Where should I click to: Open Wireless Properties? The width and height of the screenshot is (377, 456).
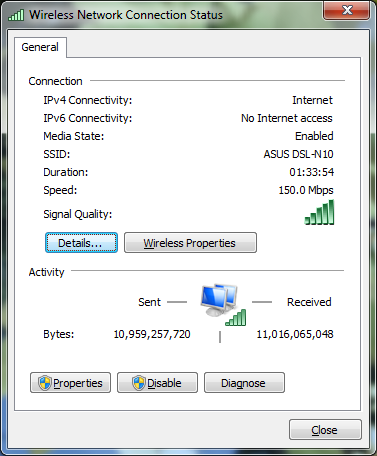pos(190,243)
